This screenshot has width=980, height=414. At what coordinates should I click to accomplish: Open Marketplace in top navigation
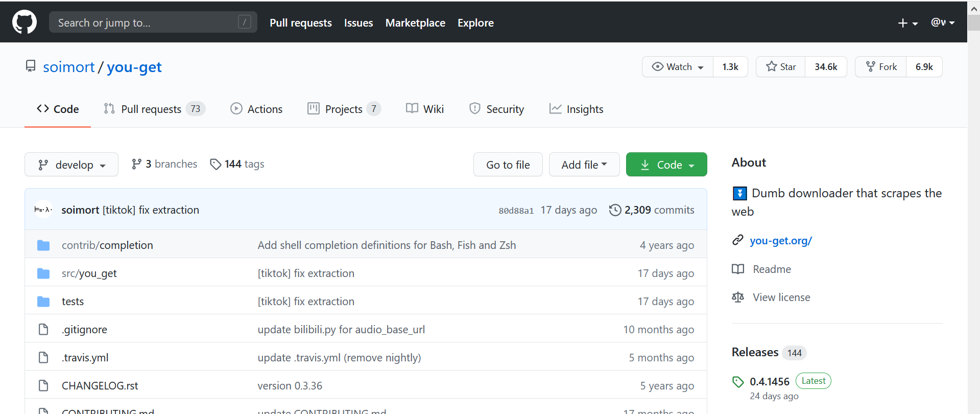coord(415,23)
